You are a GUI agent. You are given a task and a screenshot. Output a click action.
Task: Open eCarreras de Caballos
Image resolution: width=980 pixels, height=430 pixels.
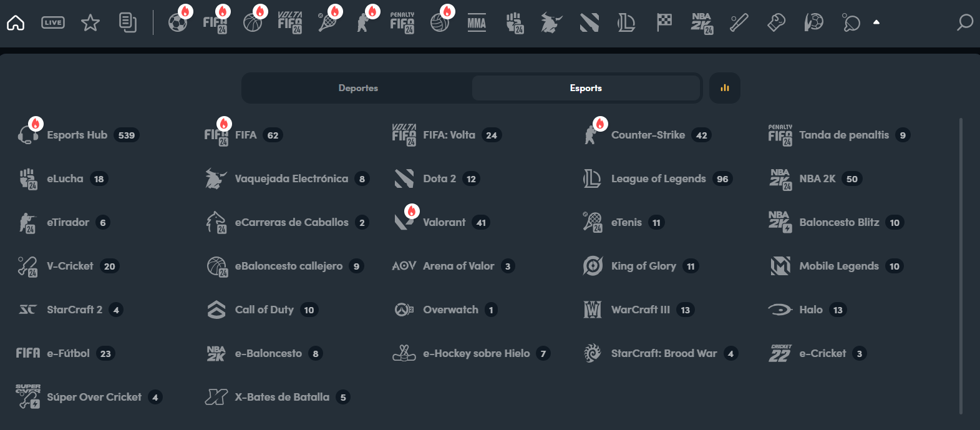coord(288,222)
